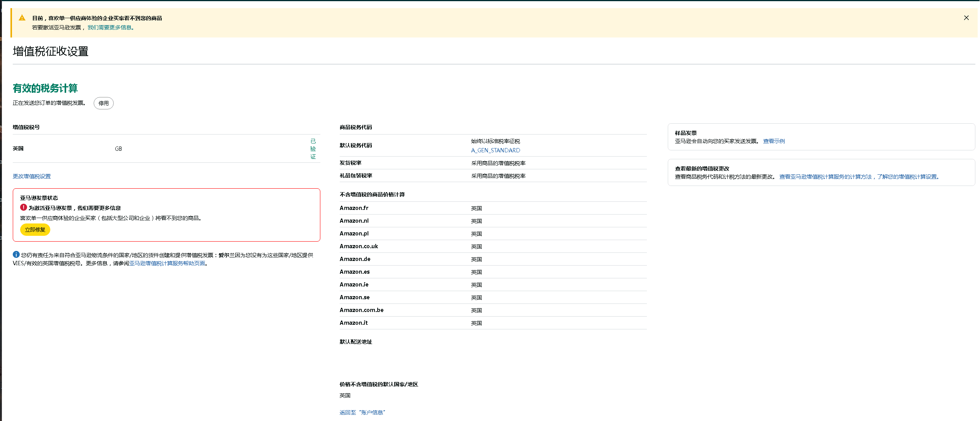
Task: Click the Amazon.ie row label
Action: pos(354,285)
